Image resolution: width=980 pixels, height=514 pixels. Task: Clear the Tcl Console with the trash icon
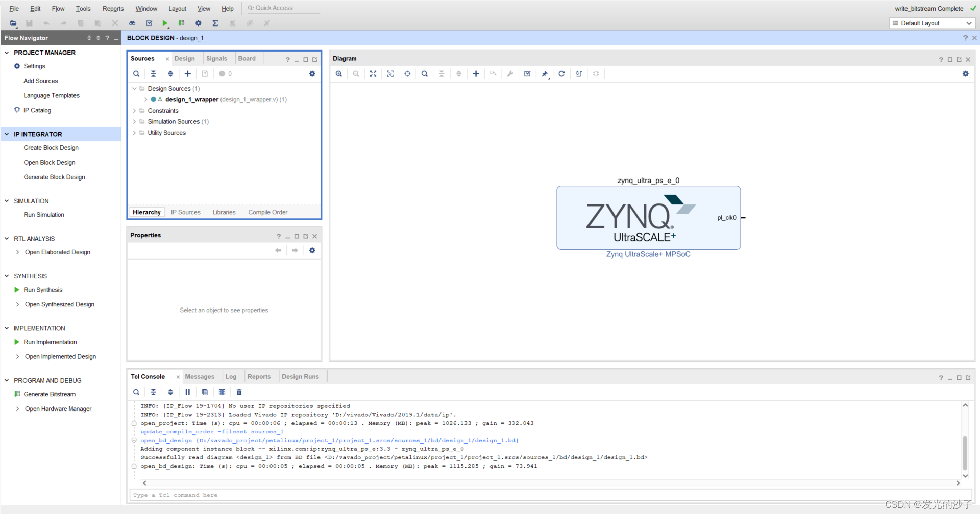coord(239,392)
